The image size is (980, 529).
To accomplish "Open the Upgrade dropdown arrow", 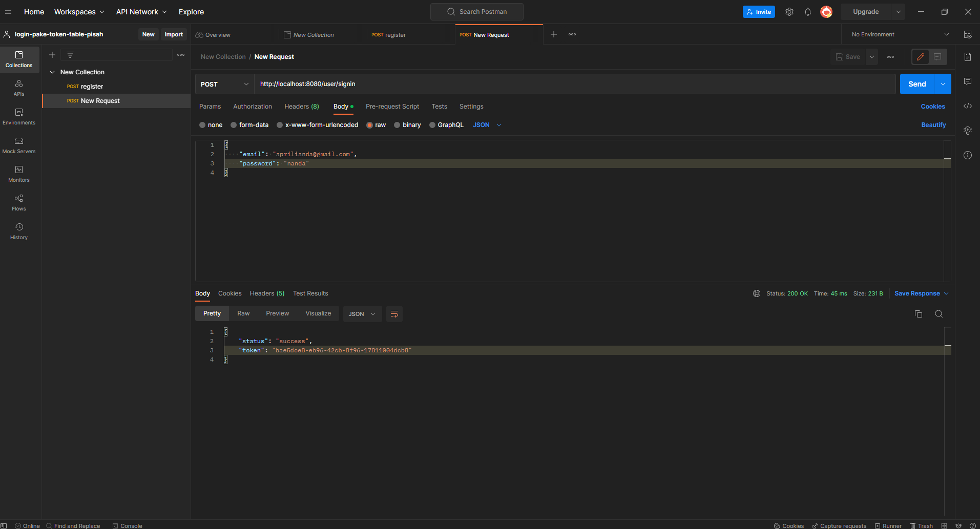I will tap(898, 12).
